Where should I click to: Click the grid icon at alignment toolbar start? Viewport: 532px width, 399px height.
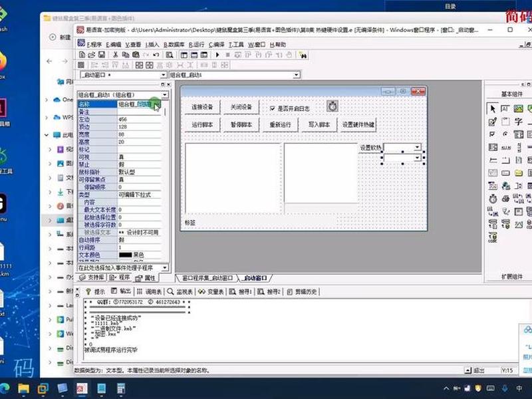click(81, 65)
